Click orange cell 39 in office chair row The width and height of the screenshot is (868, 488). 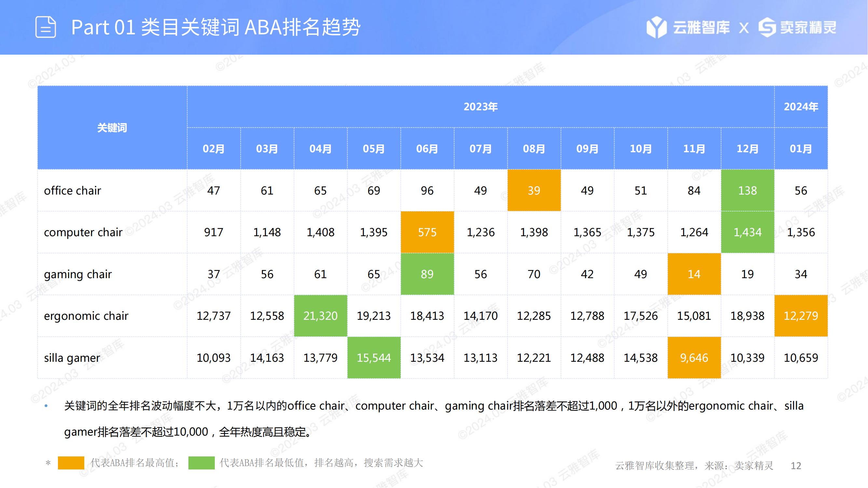click(x=534, y=191)
